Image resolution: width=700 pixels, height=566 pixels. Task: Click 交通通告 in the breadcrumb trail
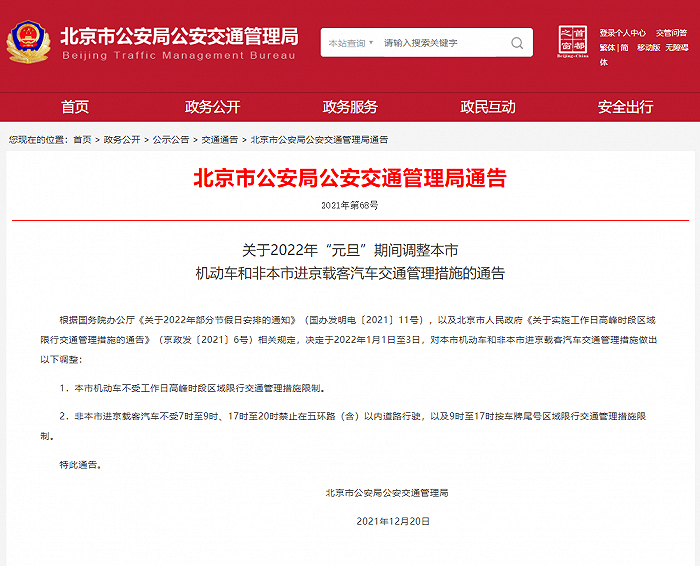pos(220,140)
